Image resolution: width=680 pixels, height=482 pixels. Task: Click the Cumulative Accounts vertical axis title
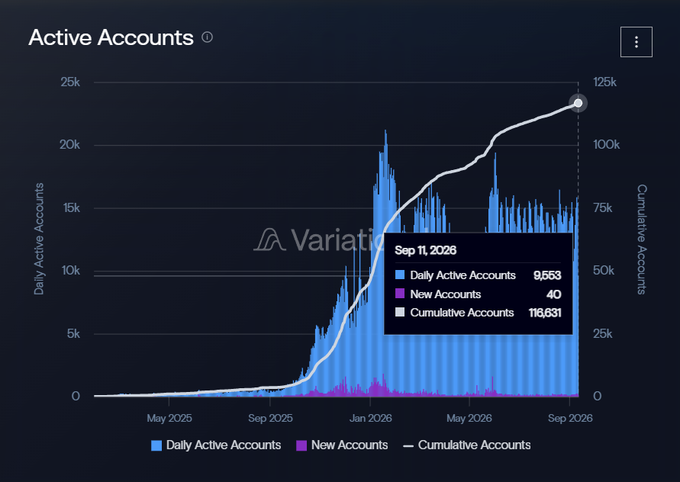coord(642,239)
